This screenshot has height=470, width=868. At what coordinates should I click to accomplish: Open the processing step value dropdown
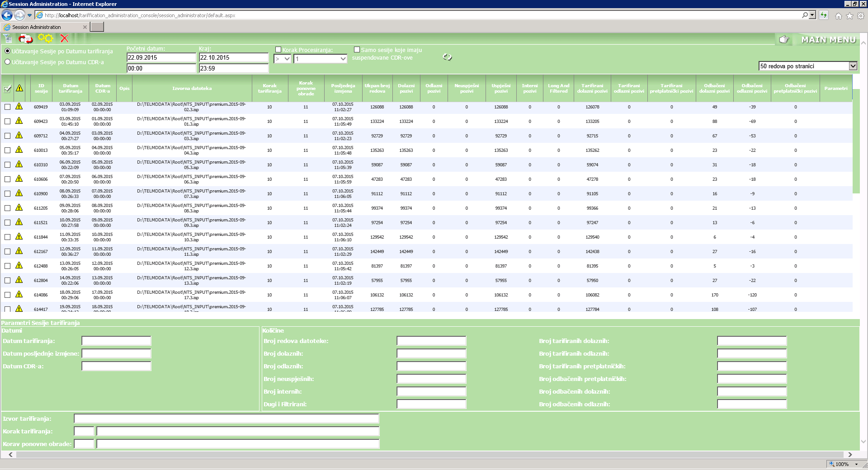[320, 59]
